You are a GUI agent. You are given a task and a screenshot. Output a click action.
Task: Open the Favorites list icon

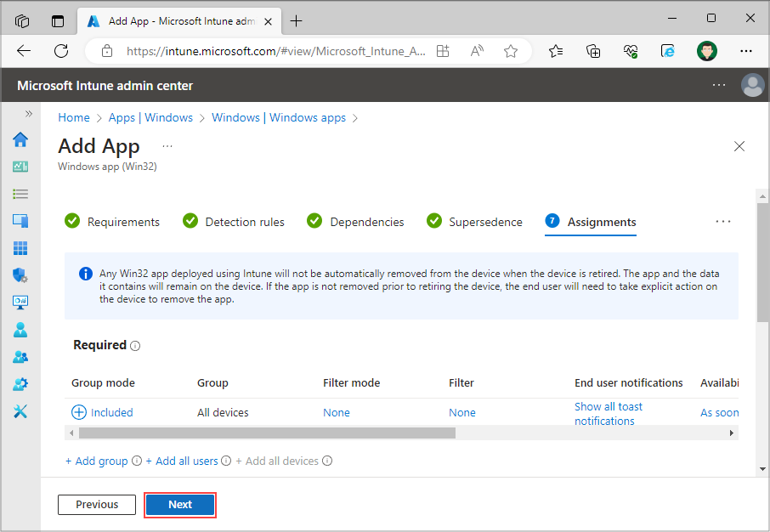[556, 51]
